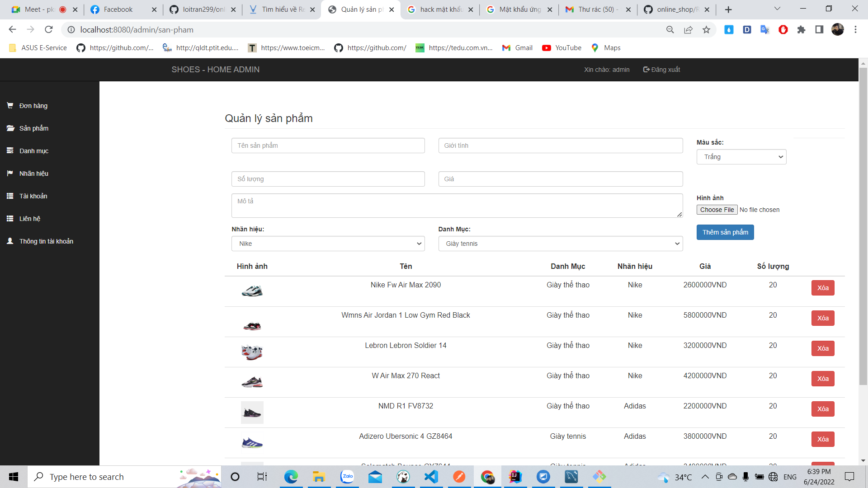
Task: Click the Đăng xuất logout link
Action: pos(661,69)
